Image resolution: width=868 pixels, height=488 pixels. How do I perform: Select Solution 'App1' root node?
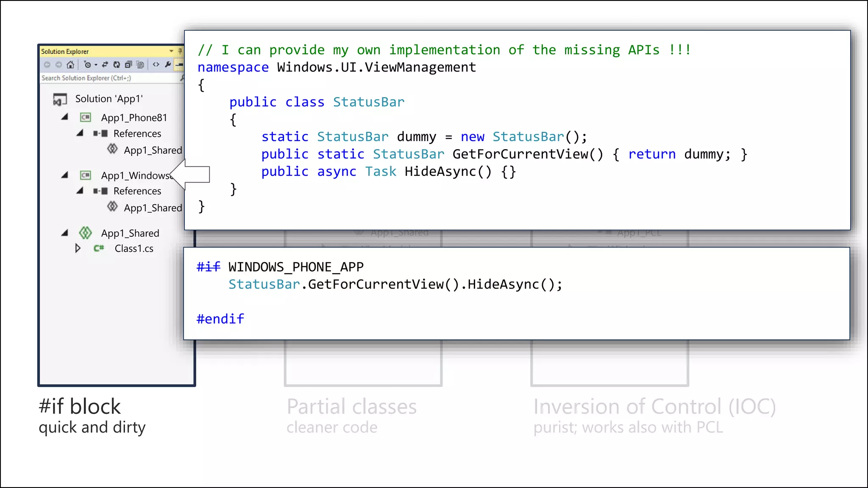pos(109,99)
